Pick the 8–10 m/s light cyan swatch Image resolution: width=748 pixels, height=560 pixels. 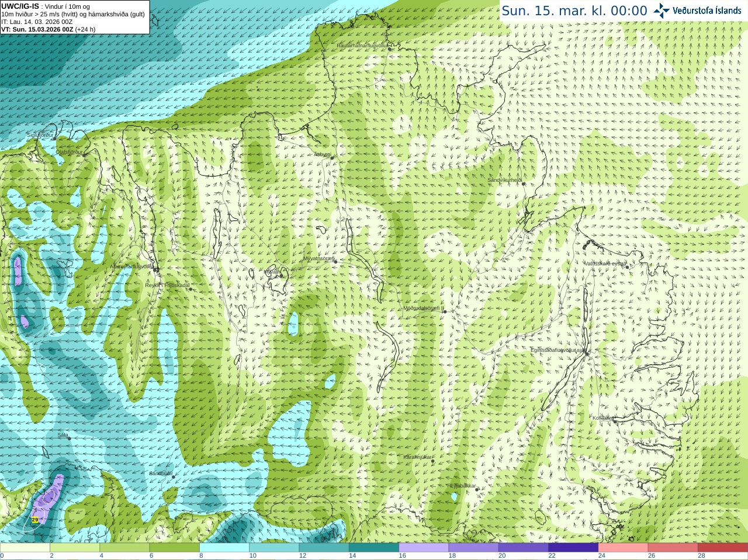click(x=224, y=548)
